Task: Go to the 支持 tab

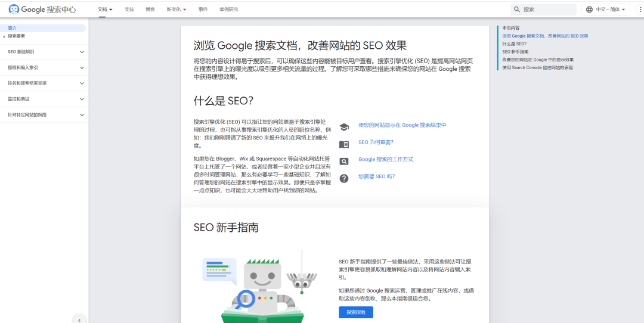Action: (x=129, y=9)
